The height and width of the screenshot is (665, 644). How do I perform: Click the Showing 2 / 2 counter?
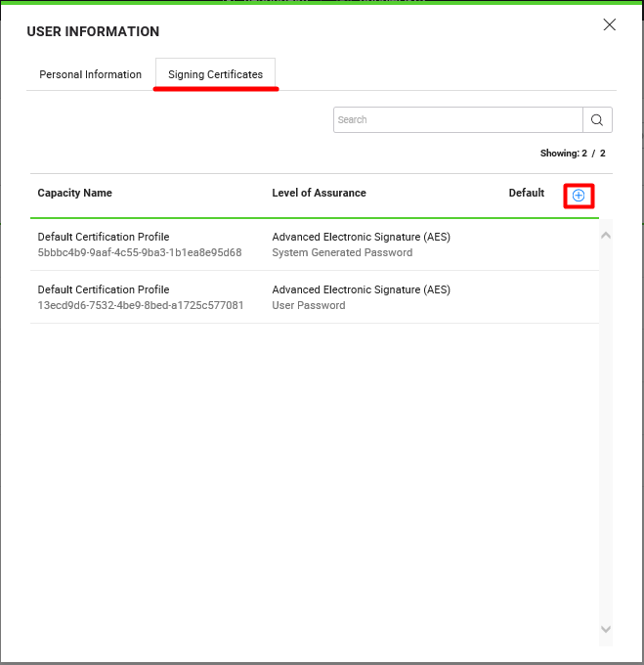[573, 154]
